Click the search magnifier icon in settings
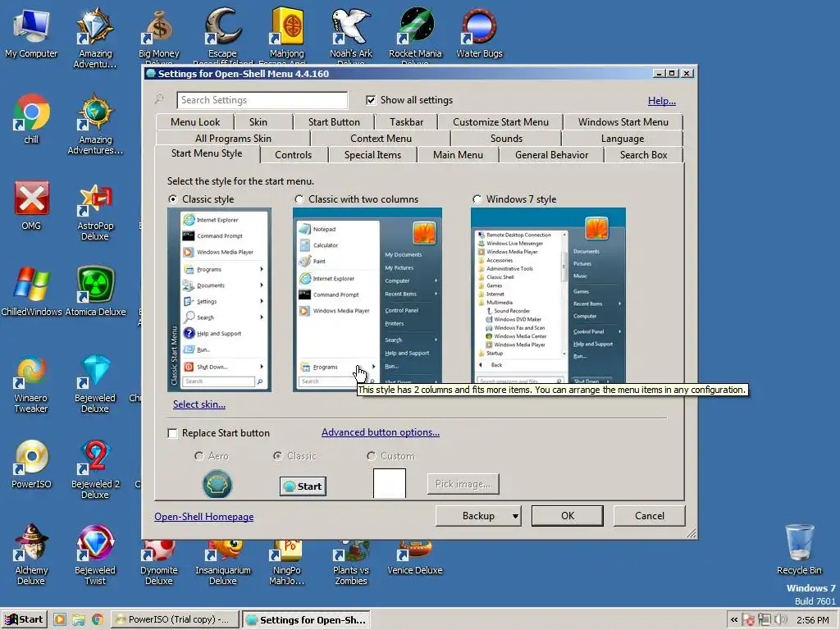The image size is (840, 630). pos(159,99)
